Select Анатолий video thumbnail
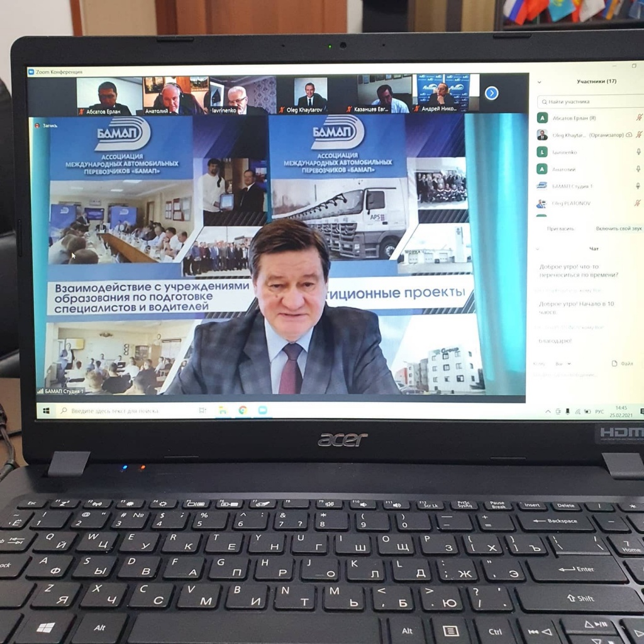Screen dimensions: 644x644 [x=176, y=96]
